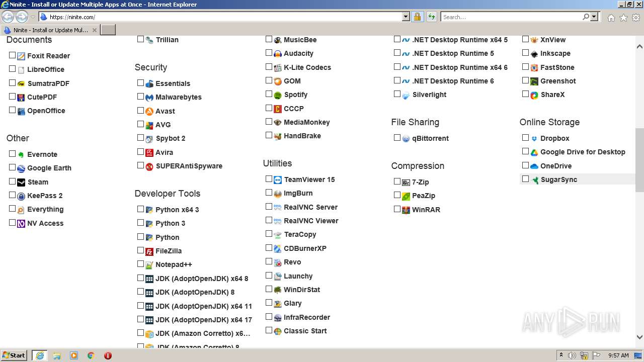Click the Refresh page icon
The height and width of the screenshot is (362, 644).
click(431, 17)
